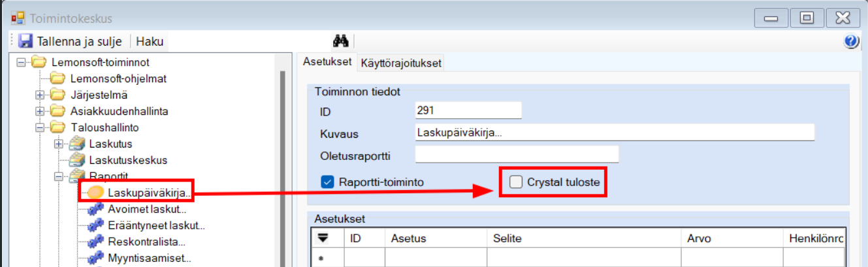Image resolution: width=868 pixels, height=267 pixels.
Task: Expand the Laskutus tree node
Action: pos(59,144)
